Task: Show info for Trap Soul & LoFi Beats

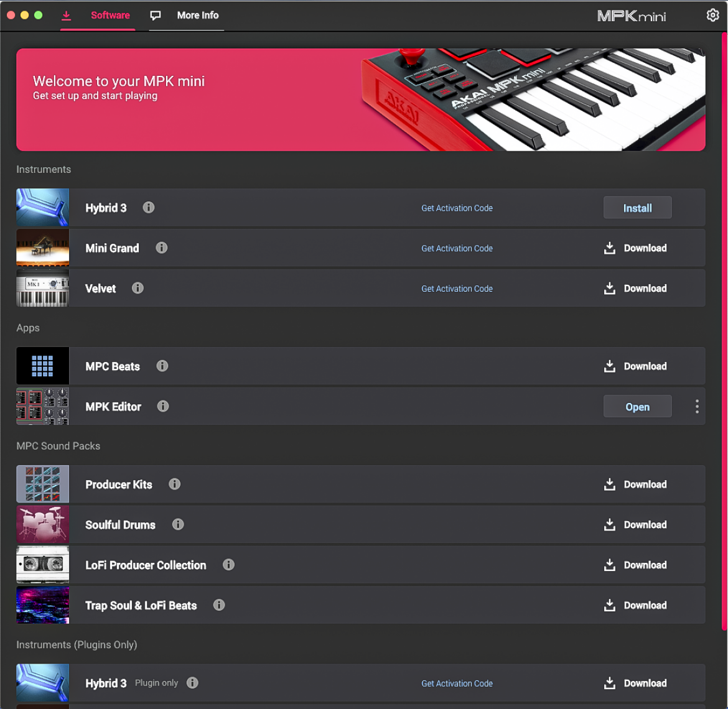Action: (219, 605)
